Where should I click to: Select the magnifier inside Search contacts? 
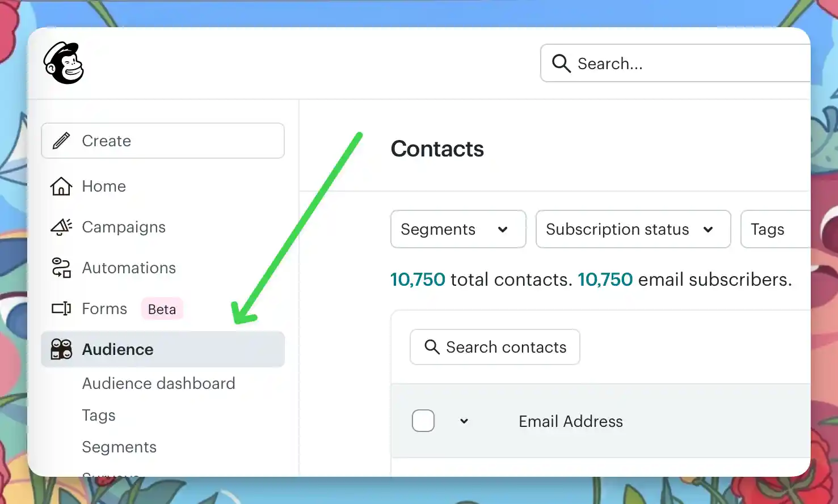(432, 347)
